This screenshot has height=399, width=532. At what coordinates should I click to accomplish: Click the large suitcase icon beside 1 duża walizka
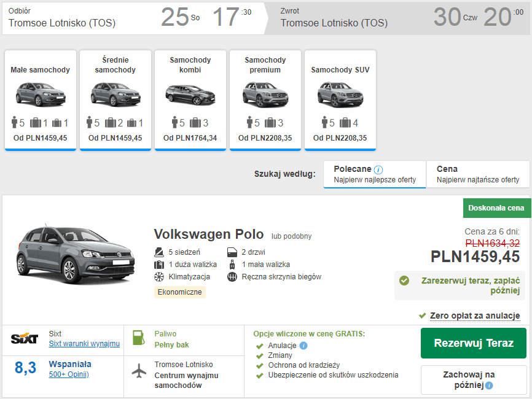[x=159, y=265]
